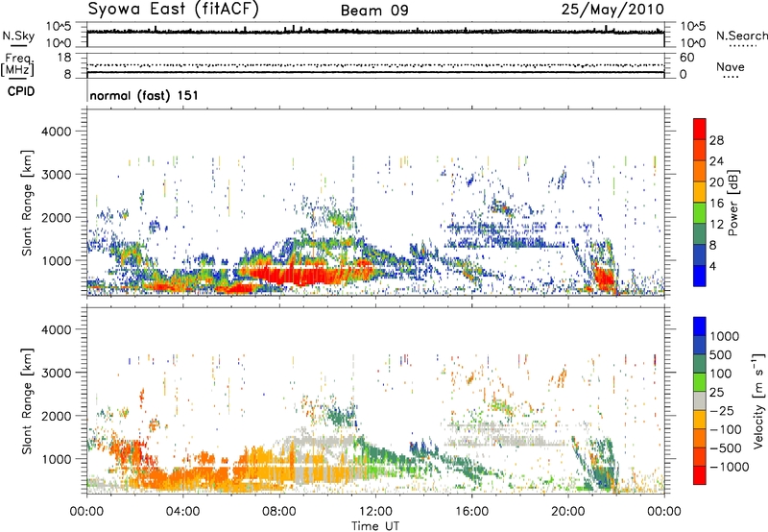Viewport: 768px width, 532px height.
Task: Click the blue bottom of the power color bar
Action: tap(700, 276)
